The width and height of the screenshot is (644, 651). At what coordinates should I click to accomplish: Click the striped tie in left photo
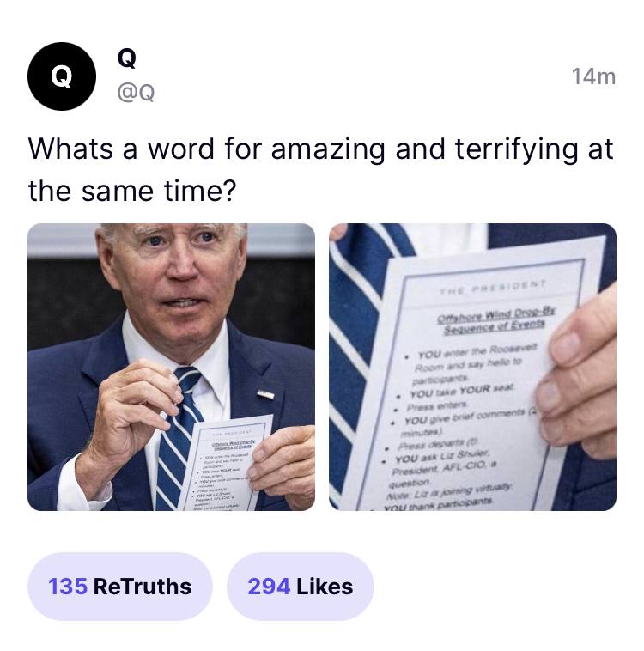pyautogui.click(x=177, y=438)
